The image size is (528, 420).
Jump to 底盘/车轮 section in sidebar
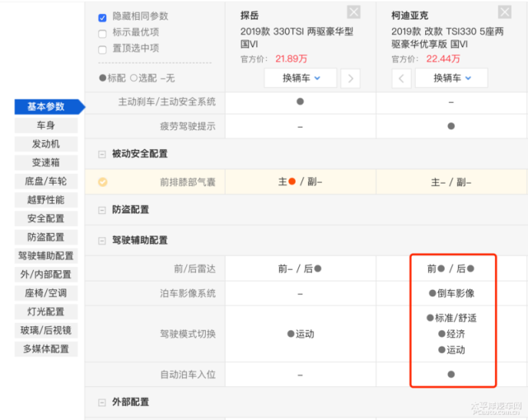tap(46, 181)
